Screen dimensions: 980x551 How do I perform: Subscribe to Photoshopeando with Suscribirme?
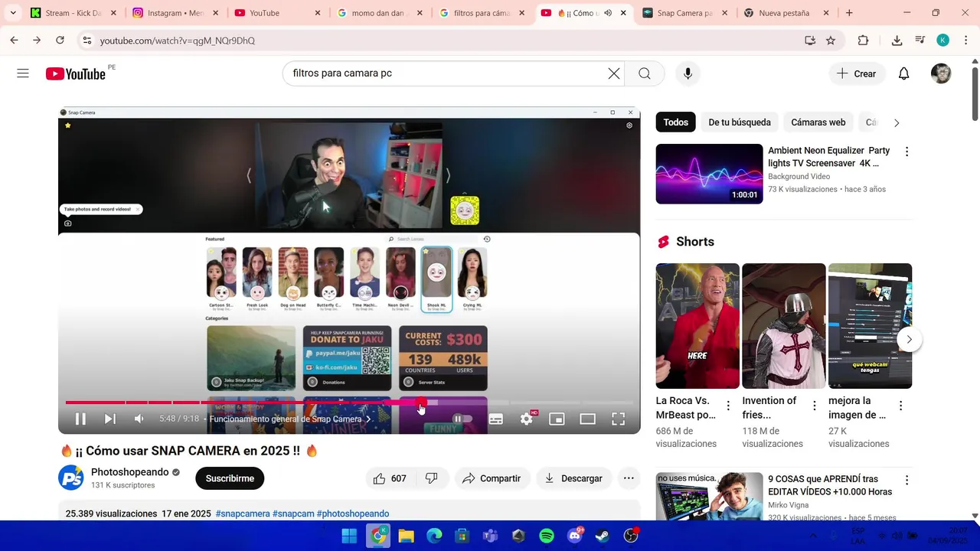230,478
